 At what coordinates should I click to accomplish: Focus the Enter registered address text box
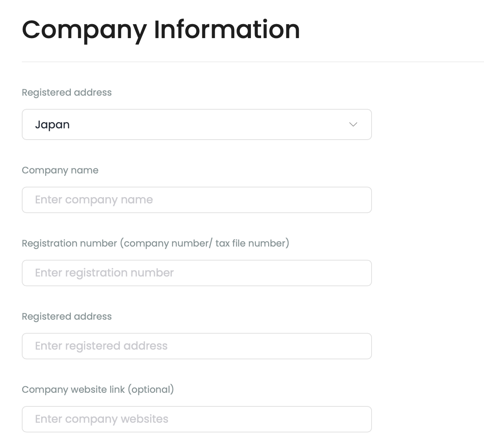(x=197, y=346)
